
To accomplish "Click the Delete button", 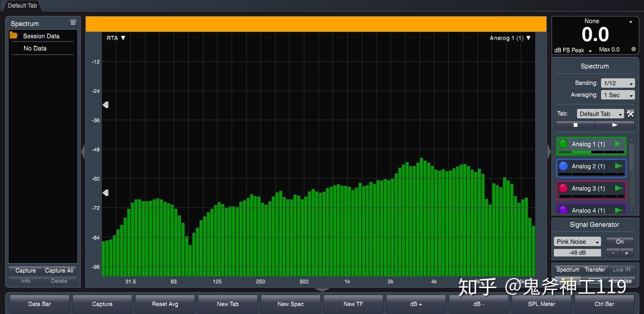I will coord(59,281).
